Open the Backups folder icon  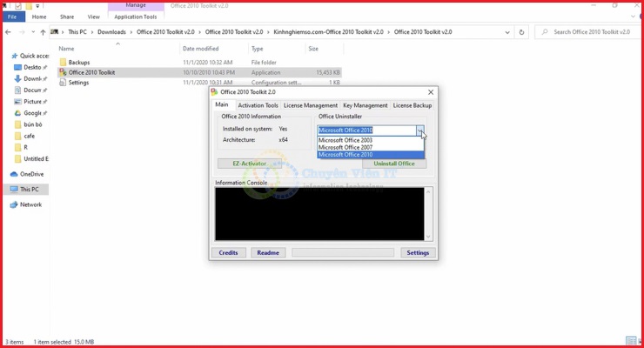[x=63, y=63]
